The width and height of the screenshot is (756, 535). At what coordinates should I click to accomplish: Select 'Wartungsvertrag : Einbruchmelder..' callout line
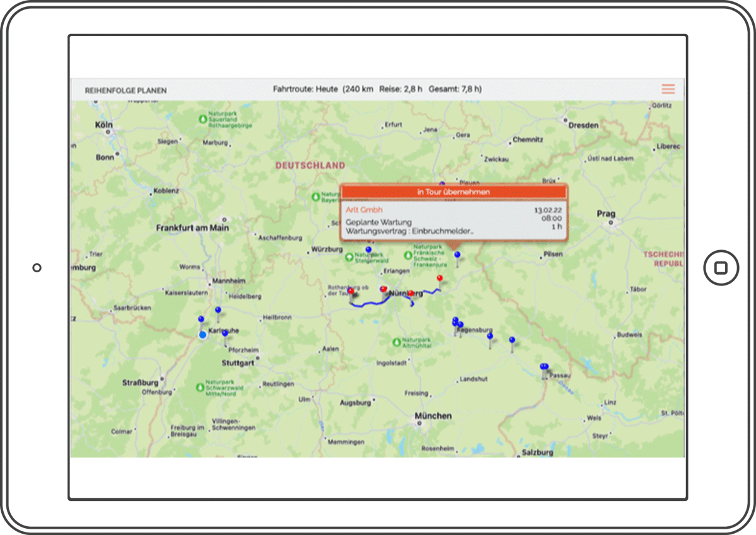pyautogui.click(x=409, y=231)
